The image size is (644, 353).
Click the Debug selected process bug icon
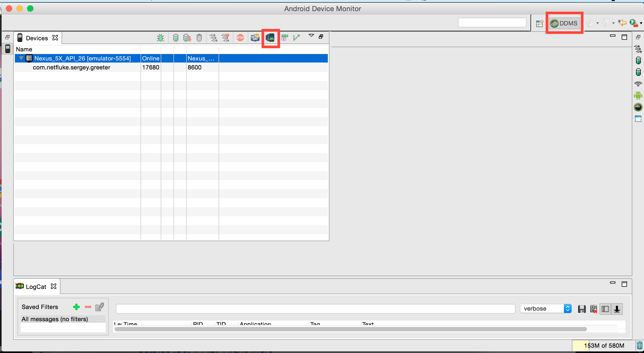coord(160,38)
